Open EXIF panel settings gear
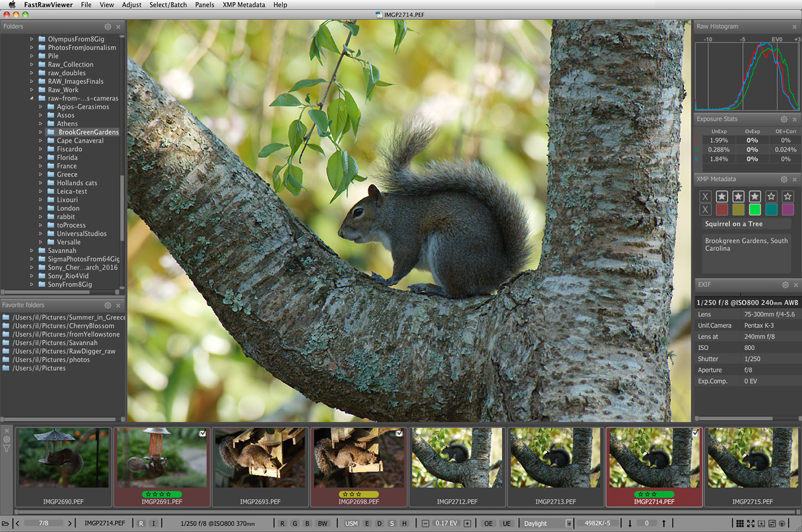Viewport: 802px width, 532px height. click(x=785, y=285)
